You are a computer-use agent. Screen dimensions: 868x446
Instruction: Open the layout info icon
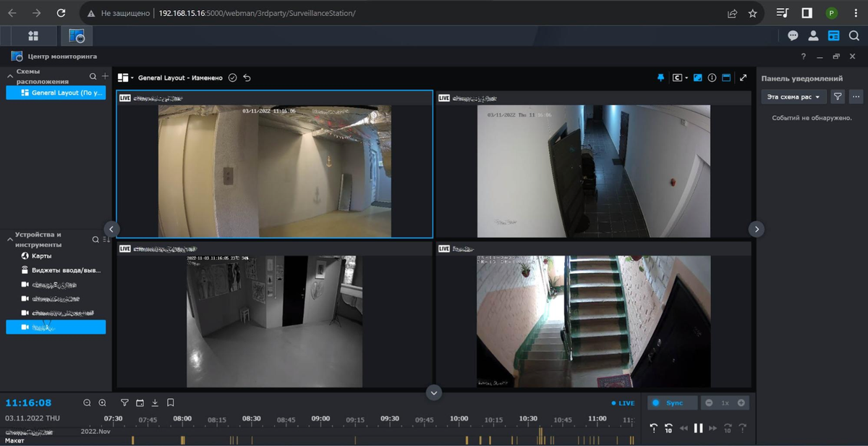[x=712, y=77]
